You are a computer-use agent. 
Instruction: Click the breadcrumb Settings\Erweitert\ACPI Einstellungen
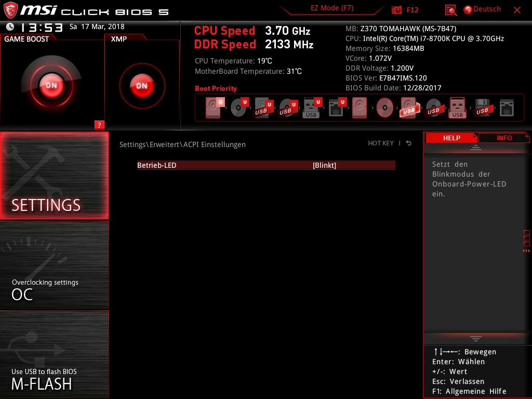[x=182, y=144]
